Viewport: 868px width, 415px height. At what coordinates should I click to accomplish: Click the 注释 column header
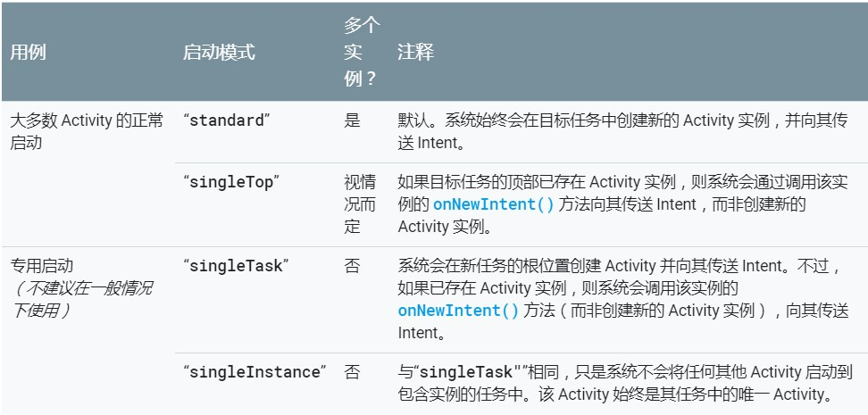tap(415, 53)
